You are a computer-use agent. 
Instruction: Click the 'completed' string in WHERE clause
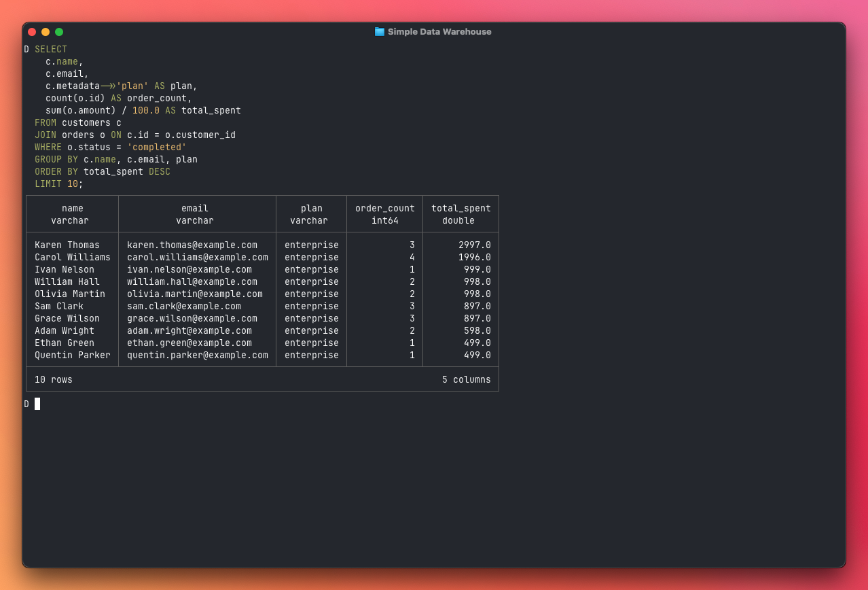(157, 147)
